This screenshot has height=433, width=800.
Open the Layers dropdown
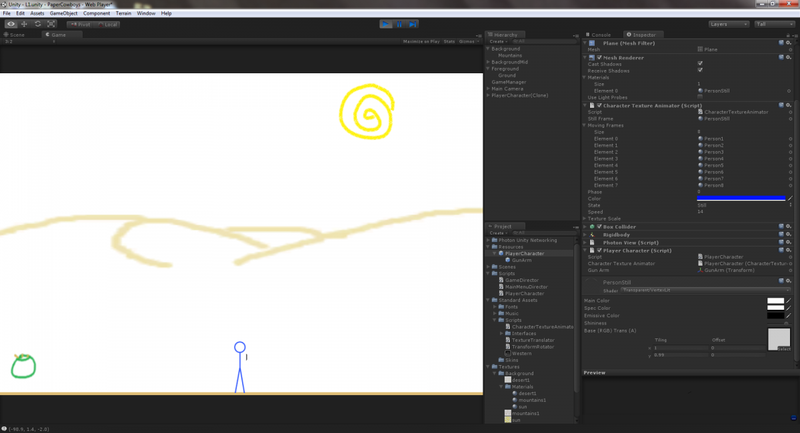click(x=728, y=24)
